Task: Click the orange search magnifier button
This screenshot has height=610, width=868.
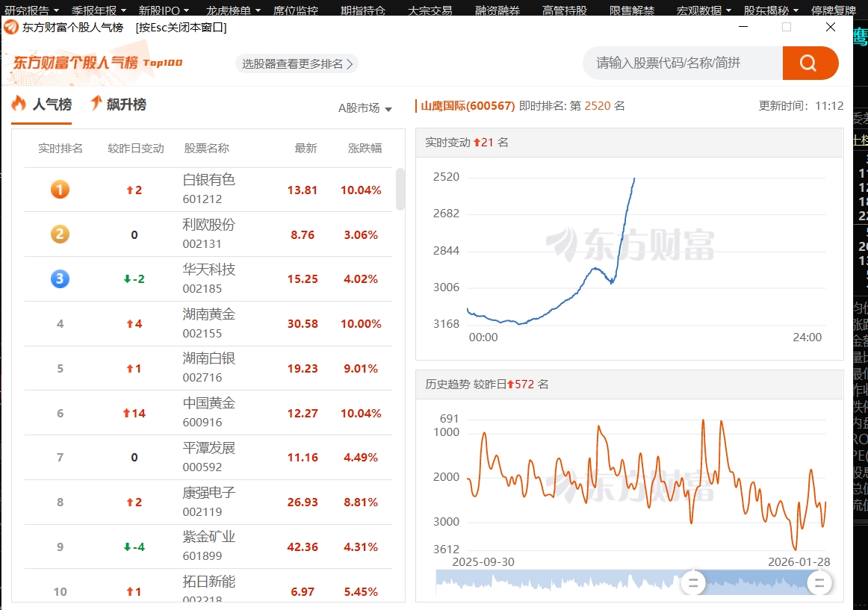Action: click(x=810, y=63)
